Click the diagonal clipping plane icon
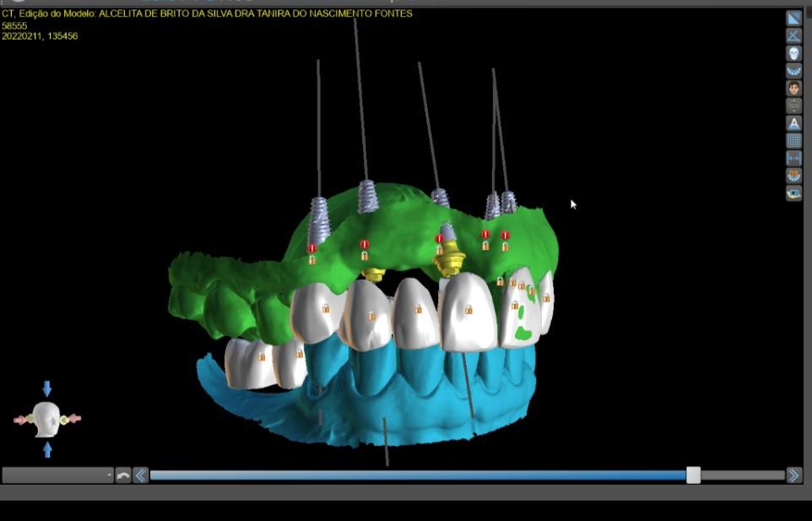Viewport: 812px width, 521px height. (793, 19)
